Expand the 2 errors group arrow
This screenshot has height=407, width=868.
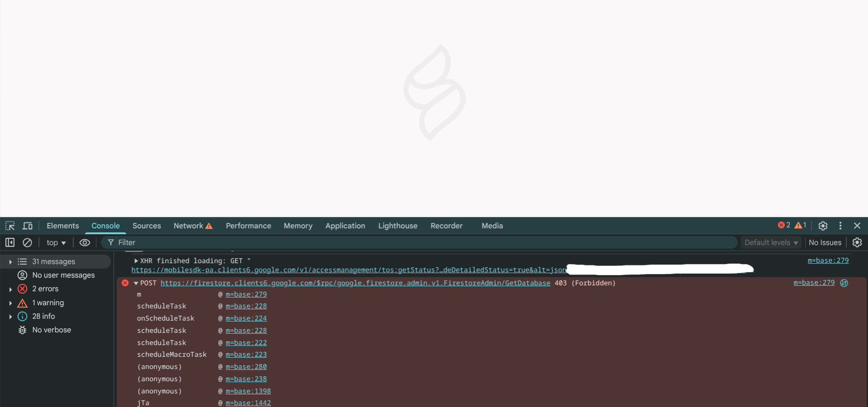[10, 289]
